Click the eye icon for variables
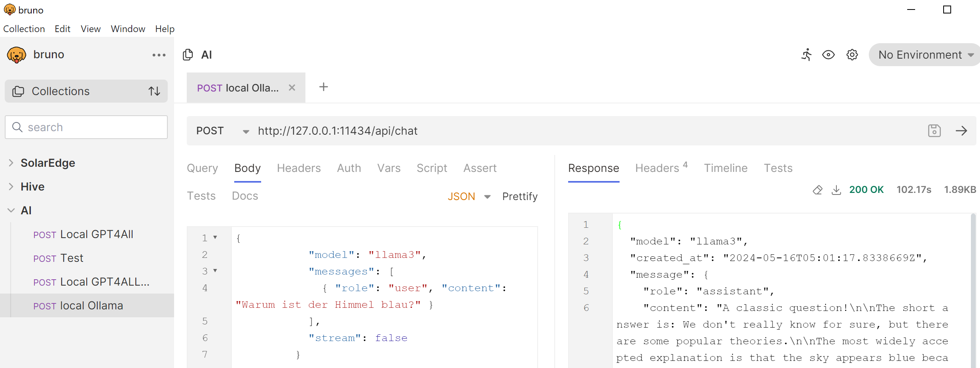The height and width of the screenshot is (368, 980). (x=828, y=55)
